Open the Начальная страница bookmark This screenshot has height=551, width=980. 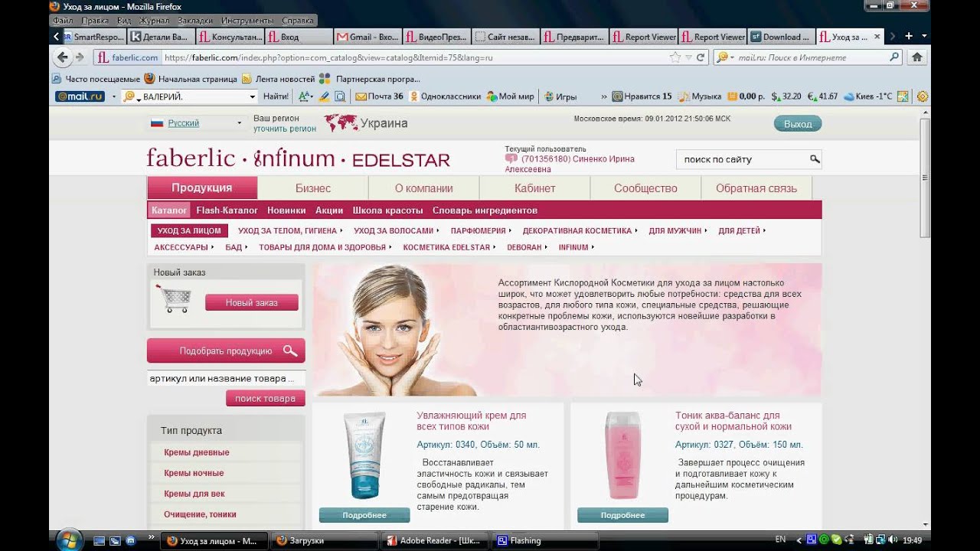coord(191,79)
